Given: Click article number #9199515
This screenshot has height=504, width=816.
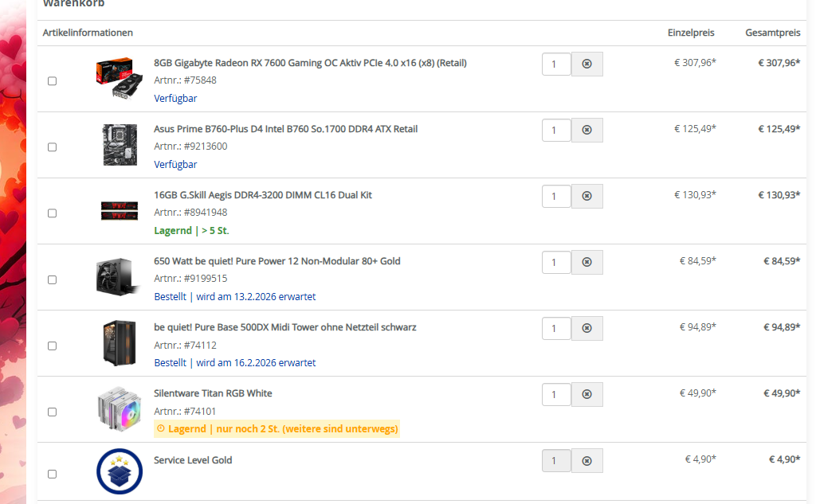Looking at the screenshot, I should (206, 278).
